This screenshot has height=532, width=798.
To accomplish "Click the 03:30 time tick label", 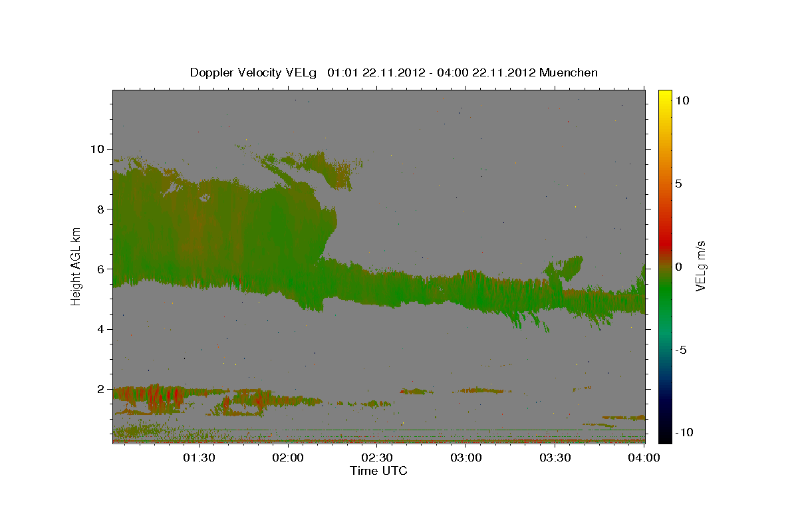I will coord(555,458).
